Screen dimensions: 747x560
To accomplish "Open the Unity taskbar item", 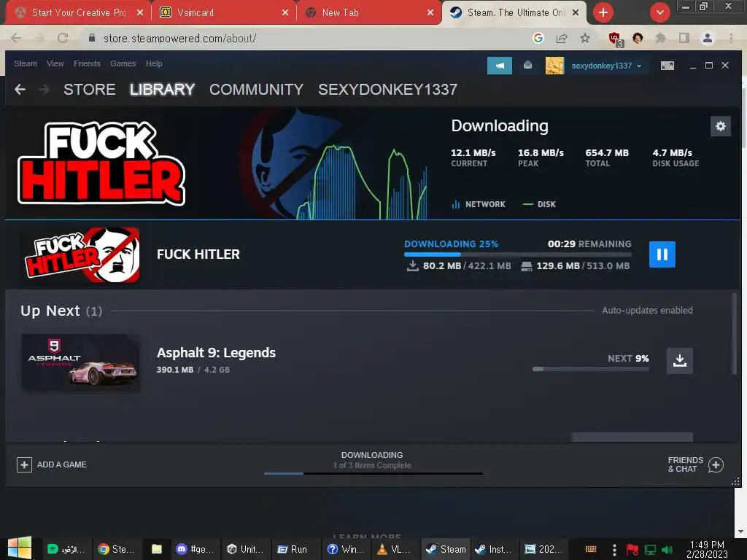I will (245, 549).
